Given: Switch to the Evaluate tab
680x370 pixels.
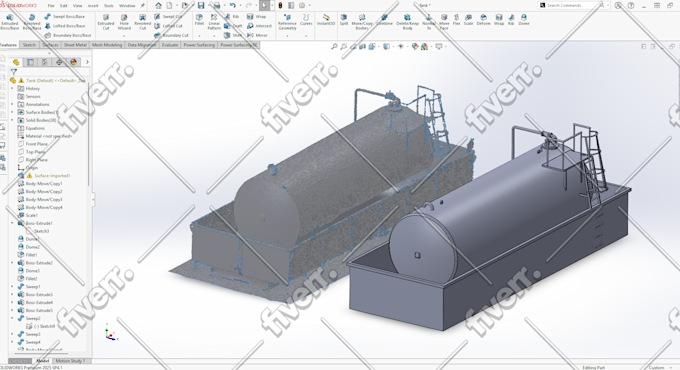Looking at the screenshot, I should [x=170, y=45].
